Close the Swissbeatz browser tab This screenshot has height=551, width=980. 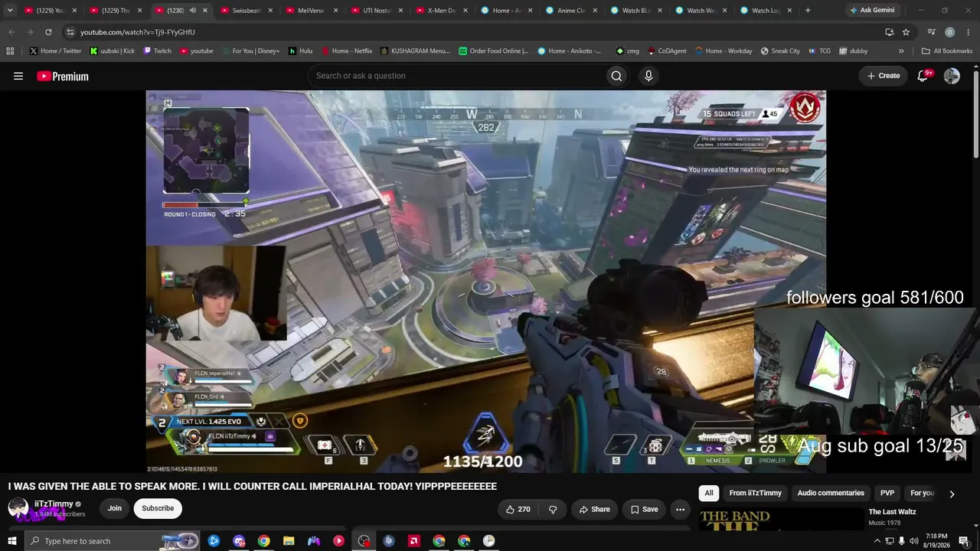point(270,11)
